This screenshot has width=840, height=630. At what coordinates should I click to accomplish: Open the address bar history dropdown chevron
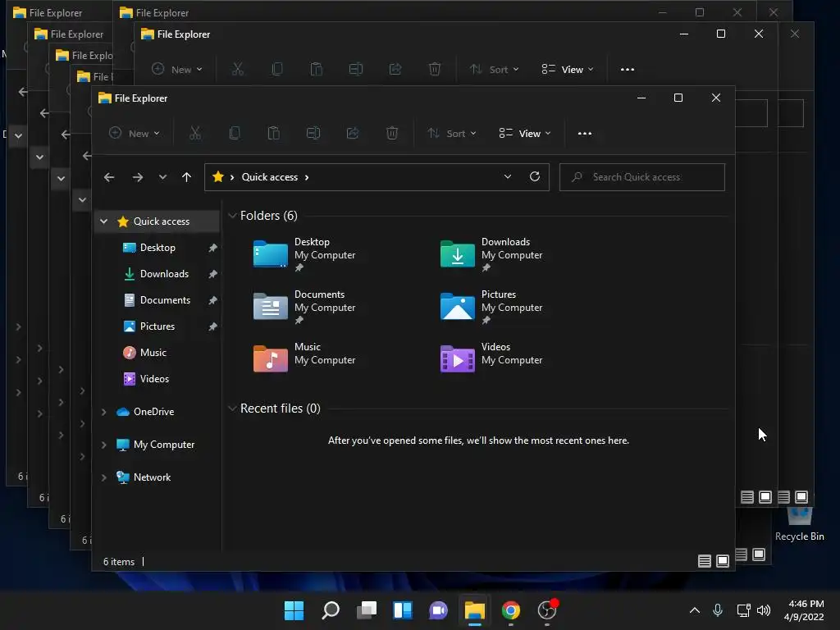click(x=507, y=177)
